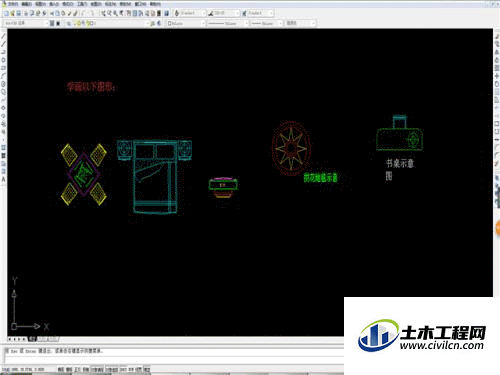Toggle DYN dynamic input in status bar
The width and height of the screenshot is (500, 375).
click(x=131, y=369)
